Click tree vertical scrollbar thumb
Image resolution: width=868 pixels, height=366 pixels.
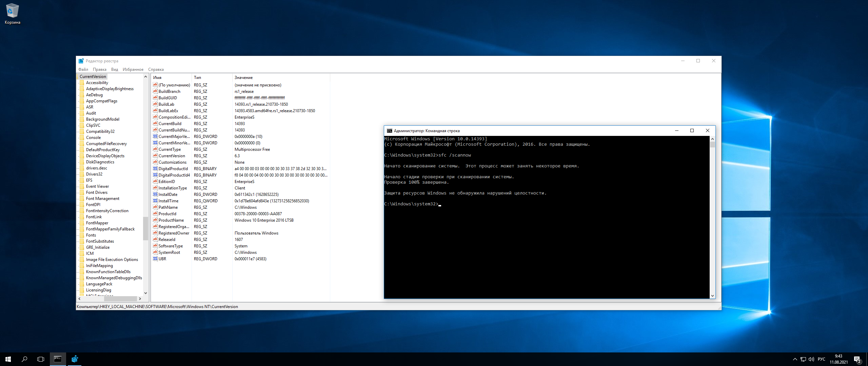pos(145,228)
